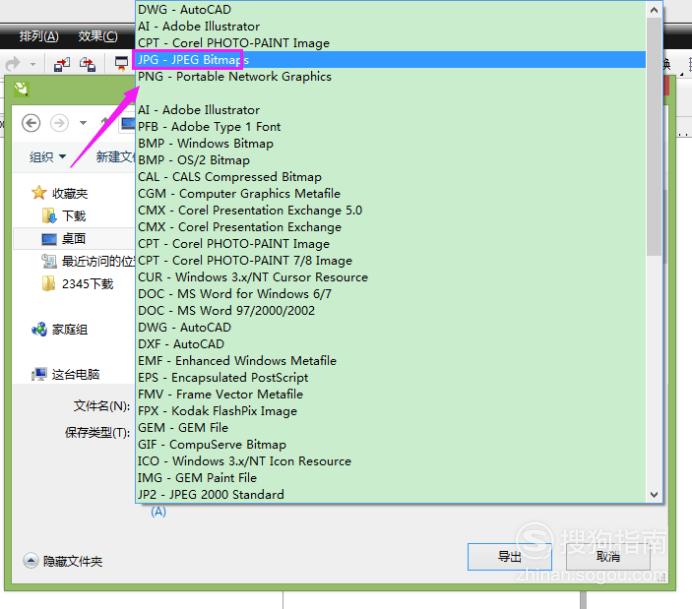
Task: Choose FPX - Kodak FlashPix Image
Action: (x=391, y=411)
